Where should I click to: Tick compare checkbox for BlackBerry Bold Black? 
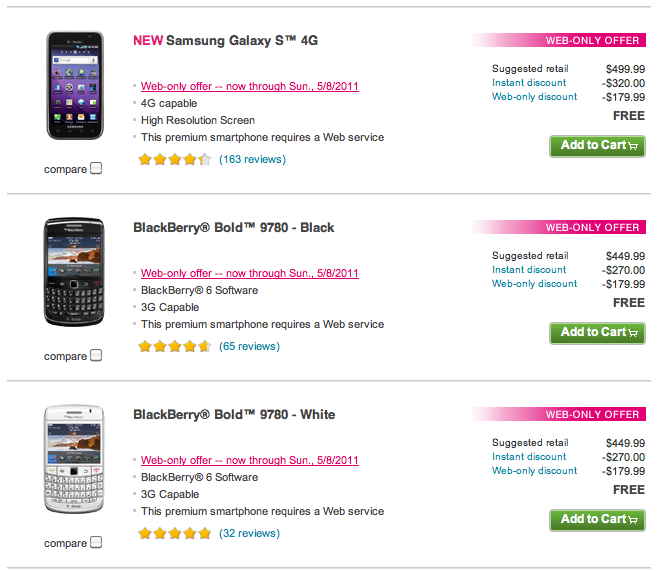(x=96, y=355)
